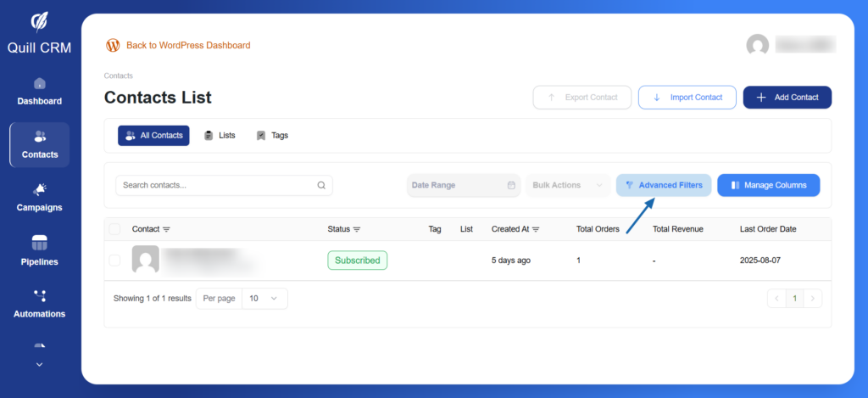This screenshot has width=868, height=398.
Task: Switch to the Lists tab
Action: click(x=220, y=136)
